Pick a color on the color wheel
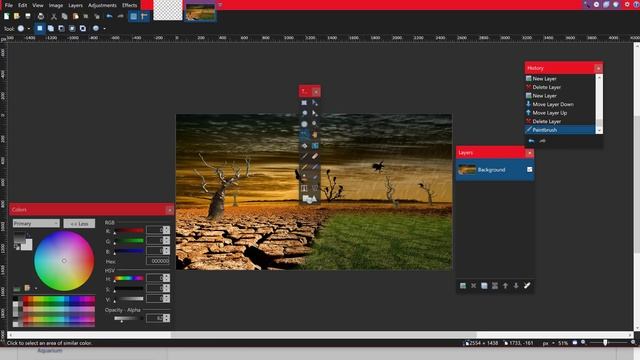Viewport: 640px width, 360px height. tap(64, 260)
